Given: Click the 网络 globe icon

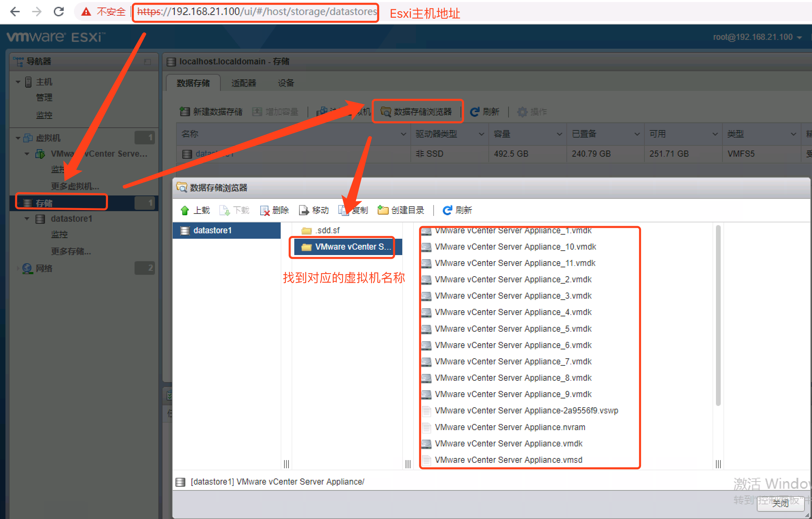Looking at the screenshot, I should (x=27, y=268).
